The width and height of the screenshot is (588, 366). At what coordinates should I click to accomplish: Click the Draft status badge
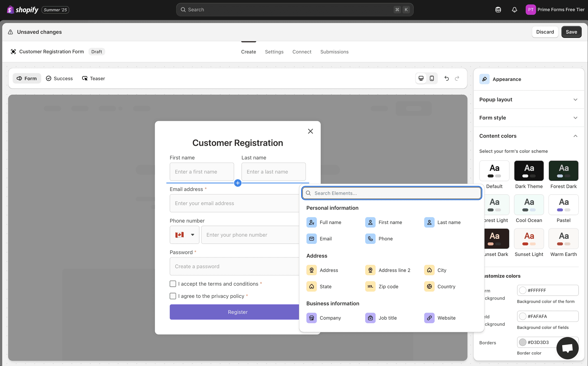pos(97,52)
